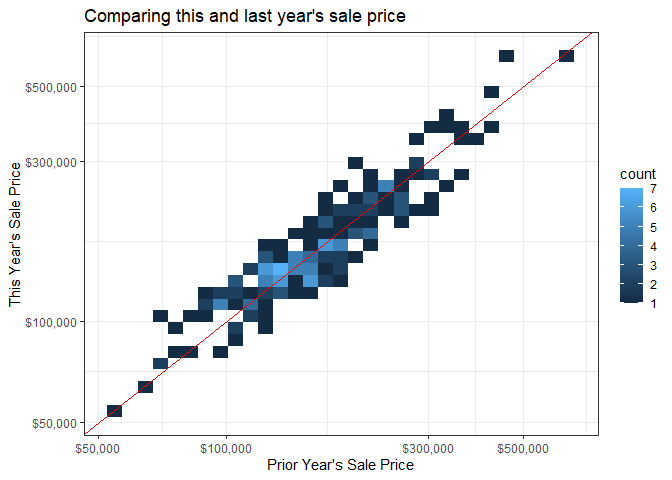672x480 pixels.
Task: Select the $50,000 label on the y-axis
Action: coord(55,423)
